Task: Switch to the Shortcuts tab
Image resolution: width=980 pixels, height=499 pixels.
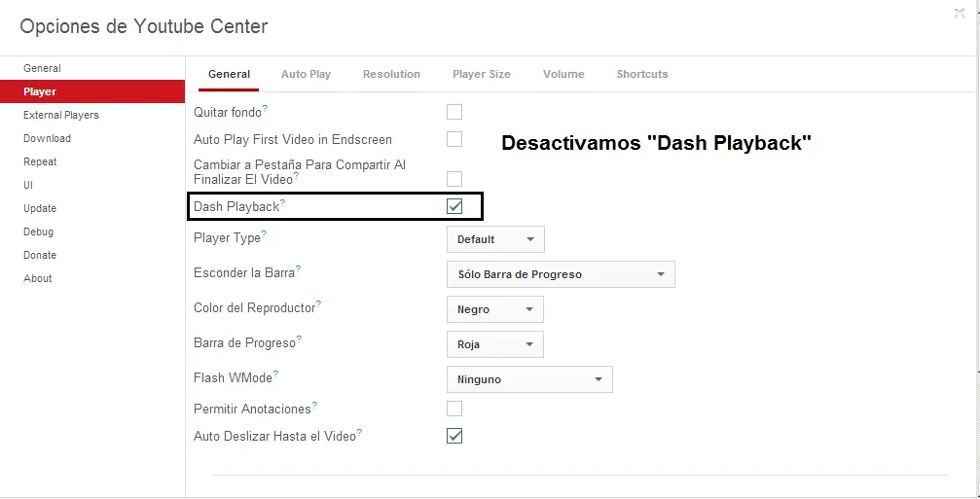Action: tap(642, 74)
